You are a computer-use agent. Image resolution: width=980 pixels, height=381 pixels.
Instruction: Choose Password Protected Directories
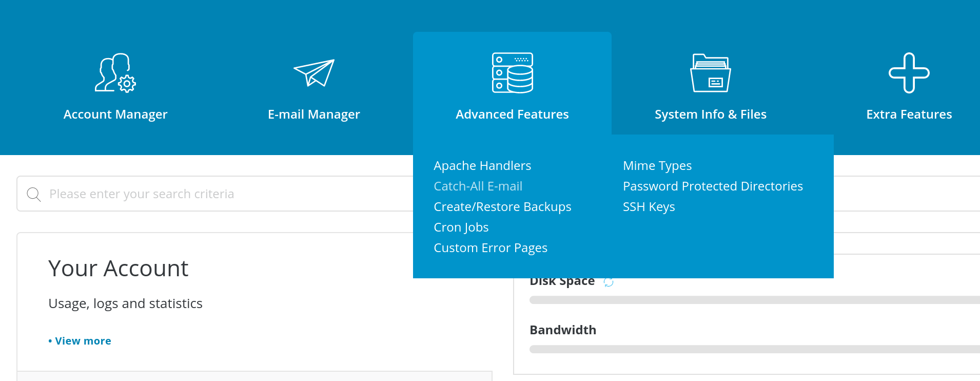click(x=713, y=186)
